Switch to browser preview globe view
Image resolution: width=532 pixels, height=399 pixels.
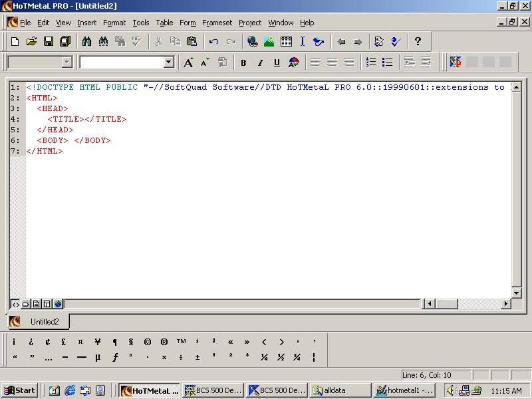58,304
